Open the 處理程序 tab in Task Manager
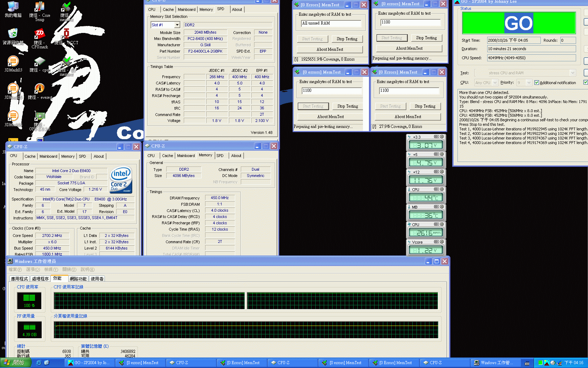588x368 pixels. (40, 279)
